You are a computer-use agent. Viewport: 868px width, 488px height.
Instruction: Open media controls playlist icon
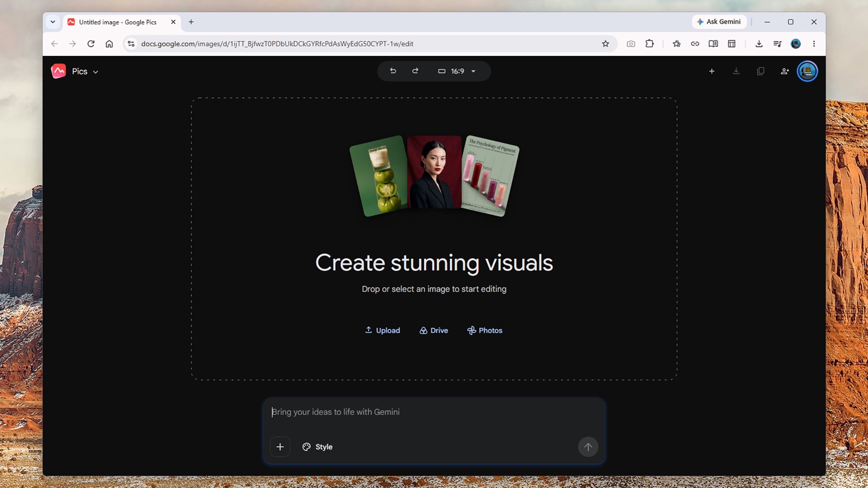(777, 44)
